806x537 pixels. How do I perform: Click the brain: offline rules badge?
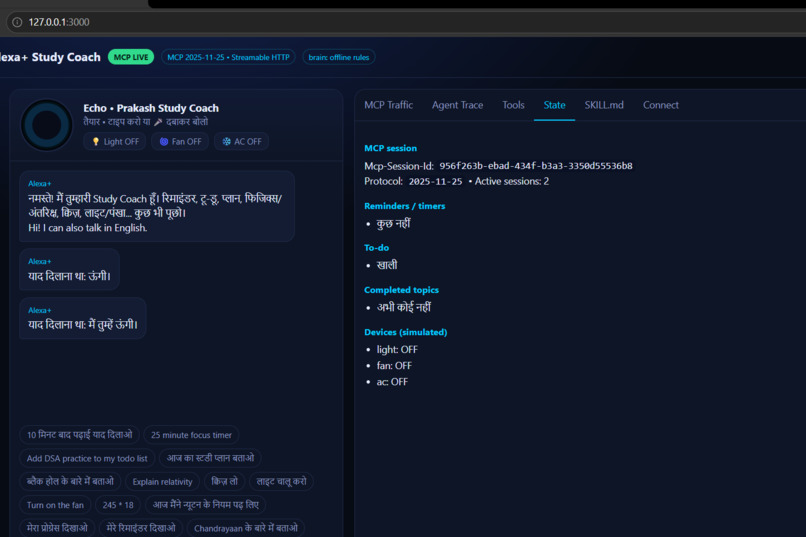[x=339, y=57]
